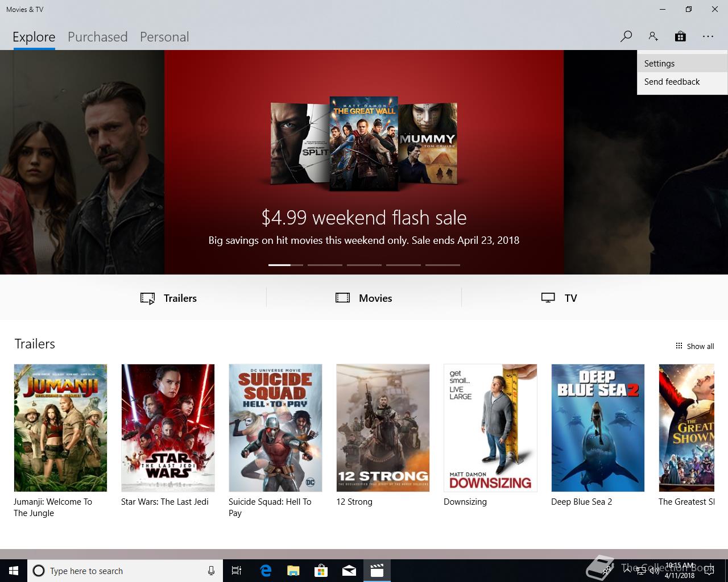The height and width of the screenshot is (582, 728).
Task: Open The Greatest Showman poster
Action: click(686, 428)
